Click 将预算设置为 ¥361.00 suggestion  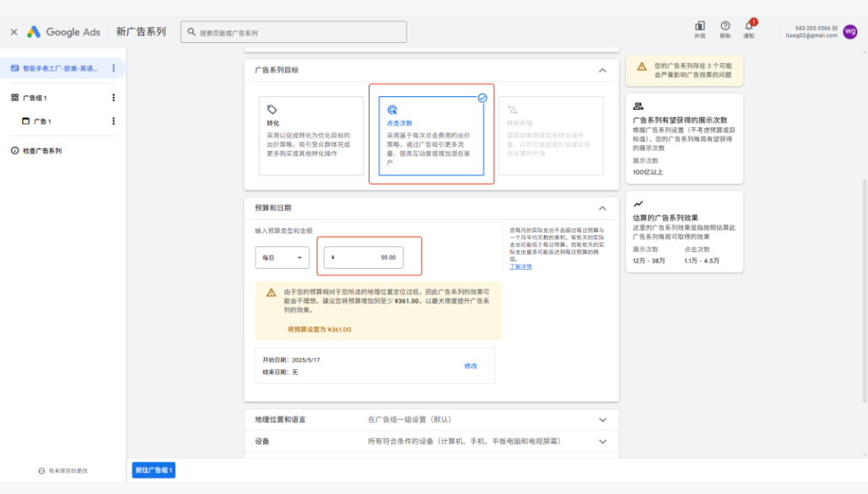coord(320,329)
